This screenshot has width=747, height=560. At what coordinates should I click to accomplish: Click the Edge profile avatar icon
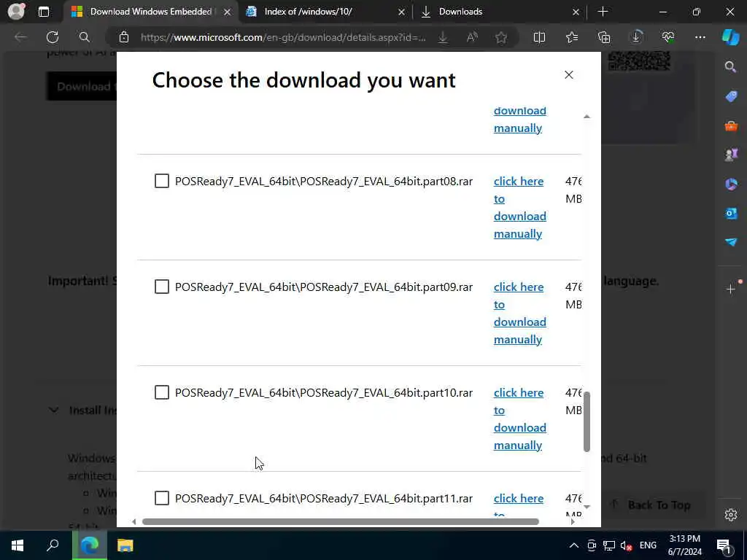click(16, 12)
